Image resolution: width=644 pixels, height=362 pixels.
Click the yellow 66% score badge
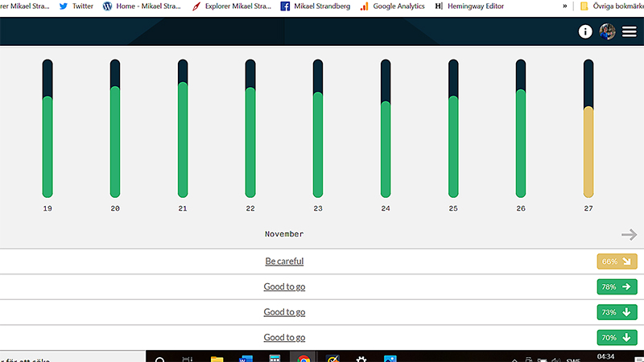pos(617,261)
